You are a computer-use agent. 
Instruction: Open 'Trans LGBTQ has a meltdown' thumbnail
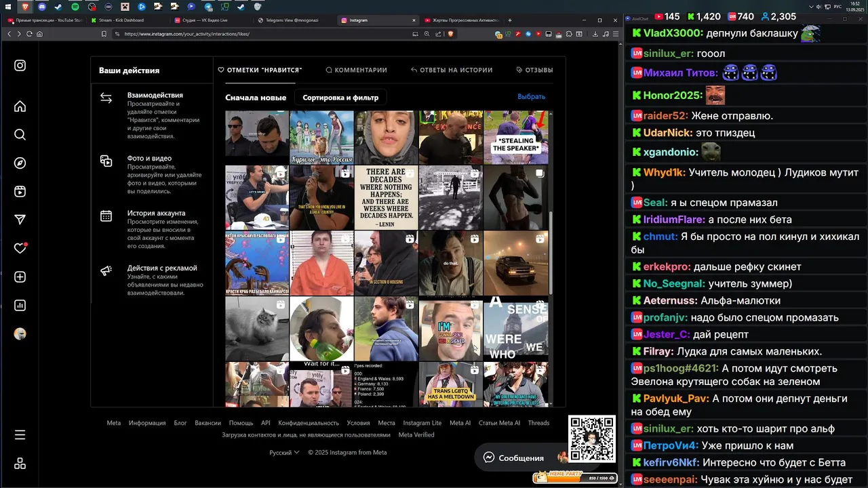point(450,384)
